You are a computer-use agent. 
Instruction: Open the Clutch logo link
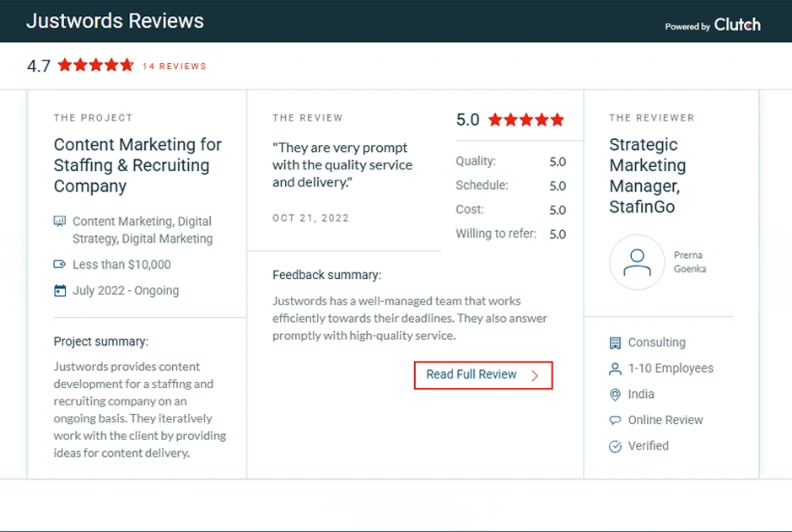(x=737, y=24)
